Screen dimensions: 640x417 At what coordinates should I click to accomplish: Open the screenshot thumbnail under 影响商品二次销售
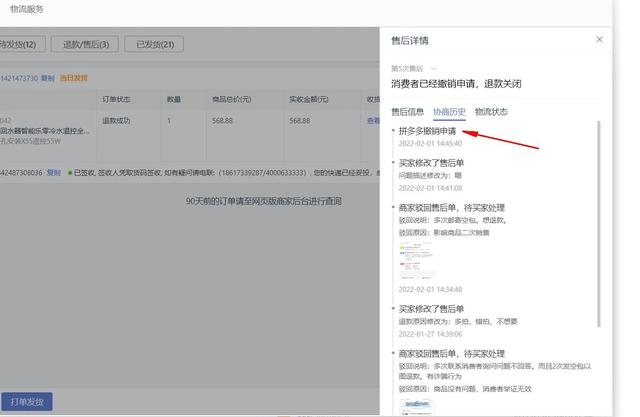415,260
